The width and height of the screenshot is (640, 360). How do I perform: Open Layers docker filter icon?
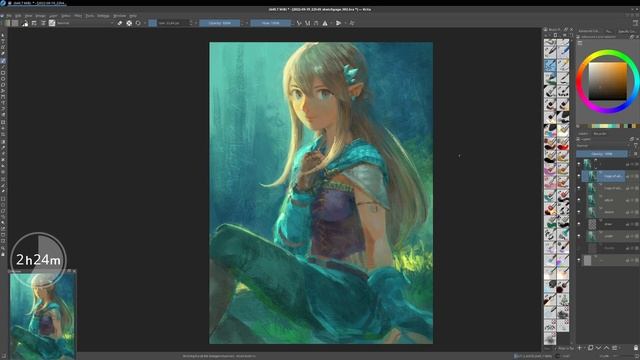[x=636, y=146]
